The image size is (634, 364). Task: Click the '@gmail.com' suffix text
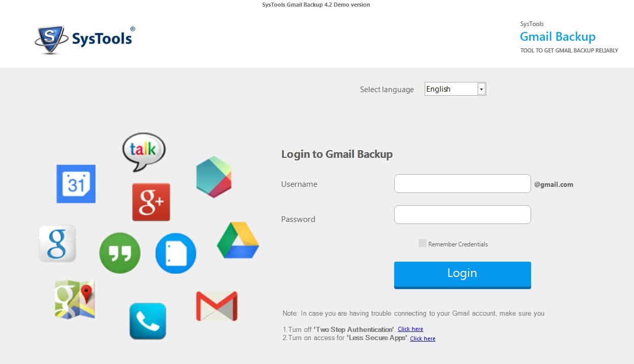pos(554,185)
